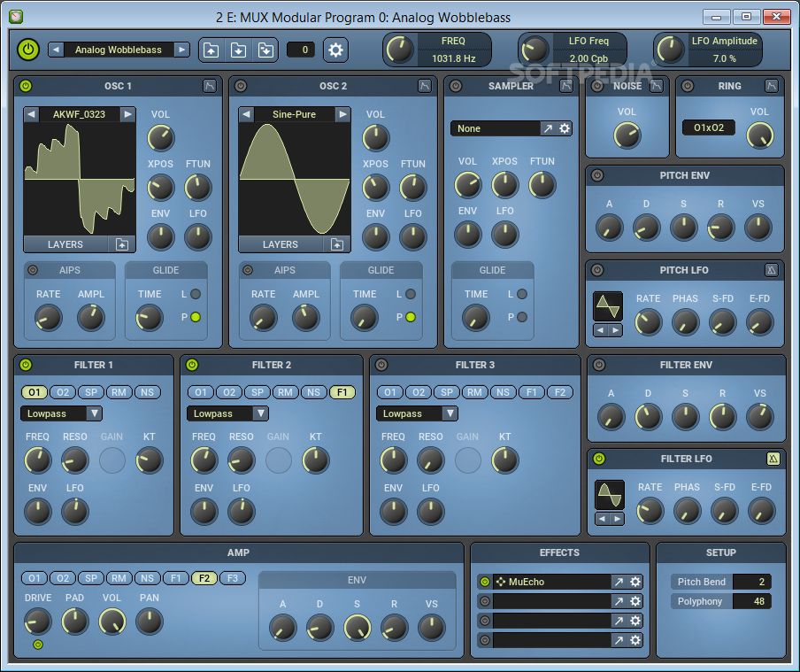Screen dimensions: 800x672
Task: Select the F2 source tab in FILTER 3
Action: coord(559,392)
